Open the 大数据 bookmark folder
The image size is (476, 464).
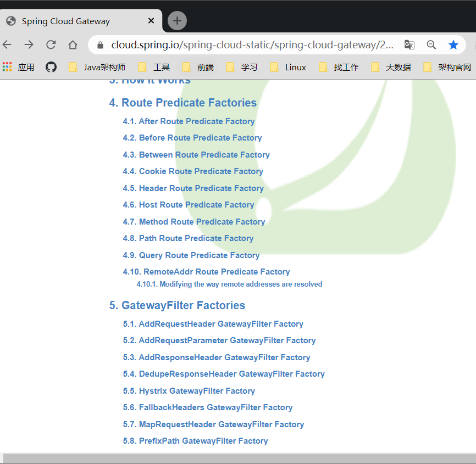coord(391,67)
